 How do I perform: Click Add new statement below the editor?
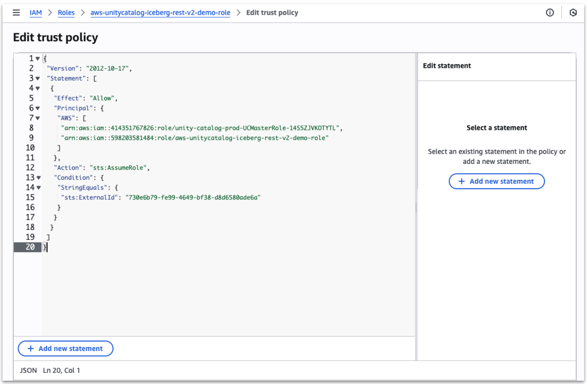pos(65,348)
